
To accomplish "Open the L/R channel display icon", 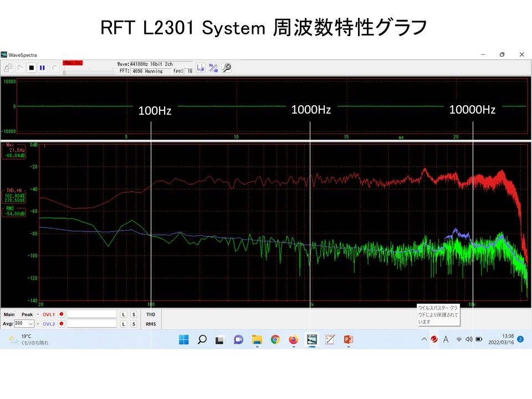I will pos(199,67).
